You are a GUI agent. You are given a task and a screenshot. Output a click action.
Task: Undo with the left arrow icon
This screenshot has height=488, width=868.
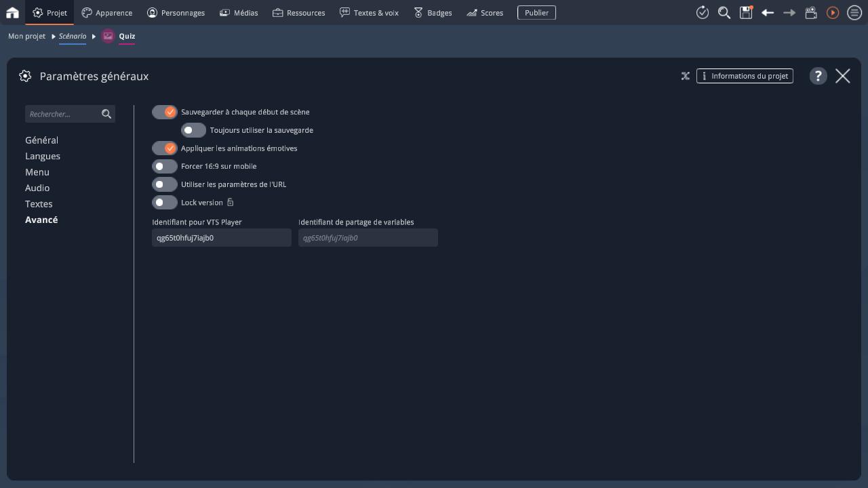click(x=768, y=12)
